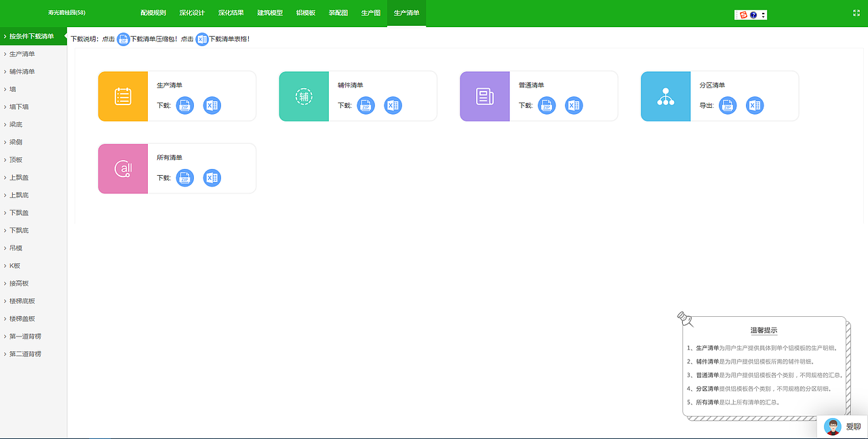
Task: Click the orange 生产清单 list icon tile
Action: click(123, 96)
